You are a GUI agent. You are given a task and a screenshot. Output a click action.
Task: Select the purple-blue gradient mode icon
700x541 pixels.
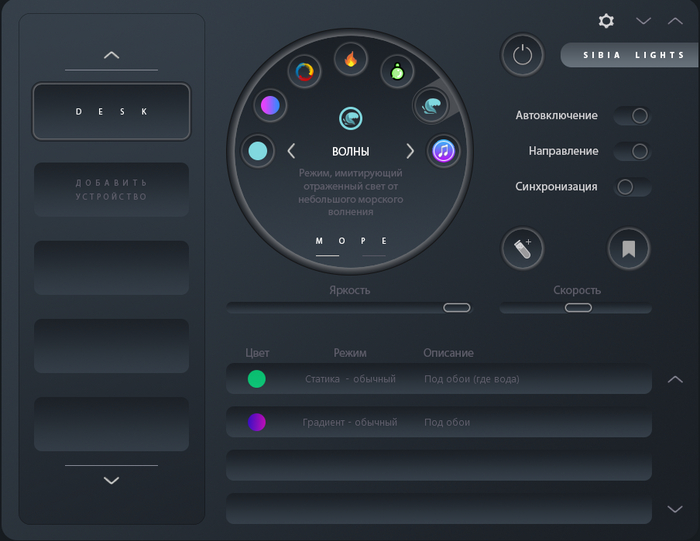[x=270, y=106]
